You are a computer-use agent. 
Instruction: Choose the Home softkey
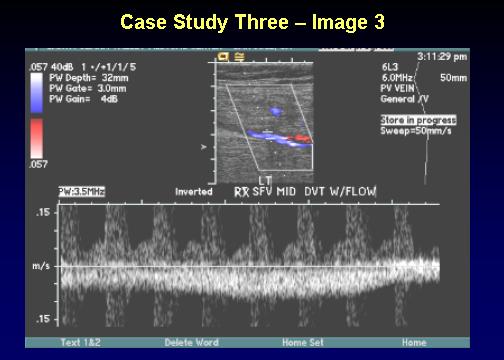[x=414, y=342]
